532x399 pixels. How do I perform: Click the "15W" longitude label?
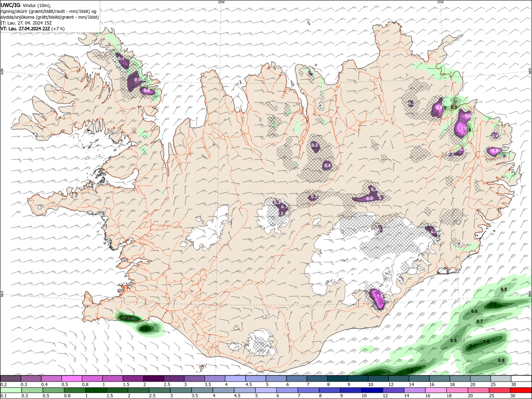pyautogui.click(x=440, y=2)
